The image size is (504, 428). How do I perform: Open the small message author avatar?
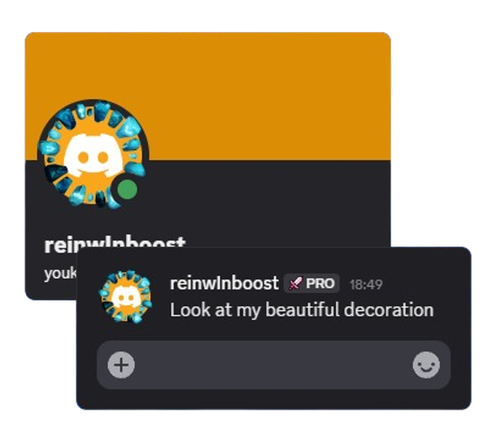click(x=125, y=296)
